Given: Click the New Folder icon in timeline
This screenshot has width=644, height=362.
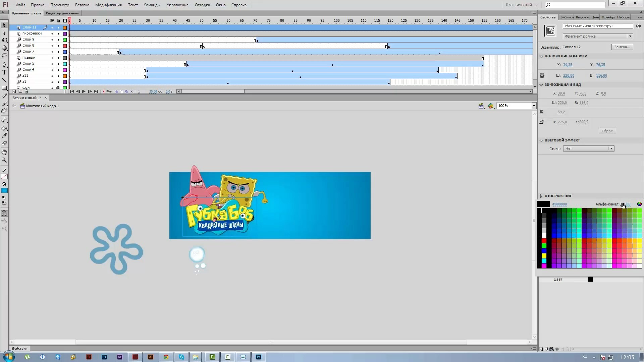Looking at the screenshot, I should [x=20, y=91].
